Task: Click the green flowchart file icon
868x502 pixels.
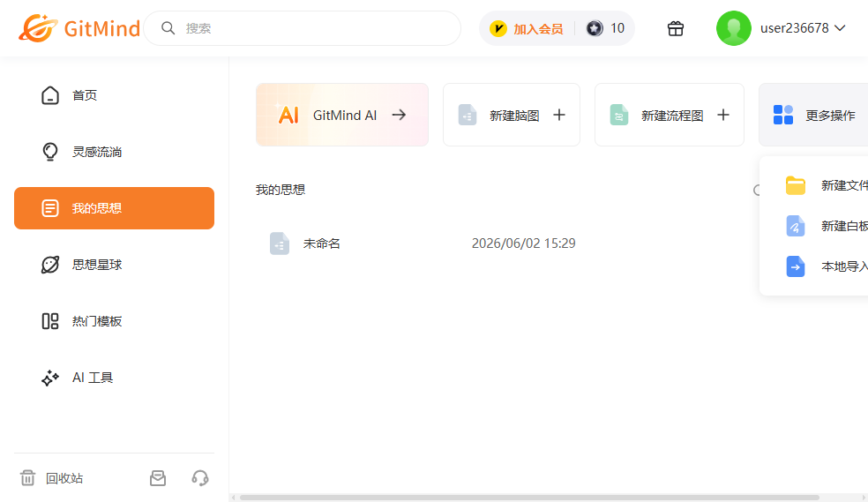Action: [x=619, y=115]
